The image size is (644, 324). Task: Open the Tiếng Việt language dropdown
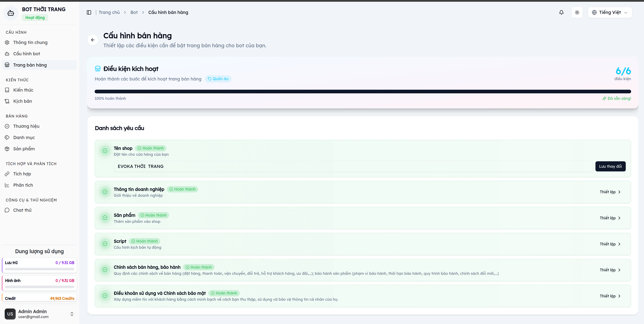610,13
